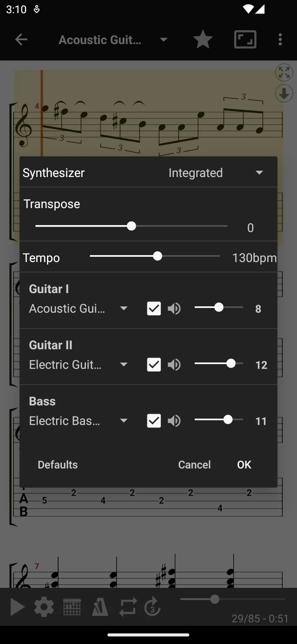
Task: Tap the back arrow icon
Action: click(x=21, y=40)
